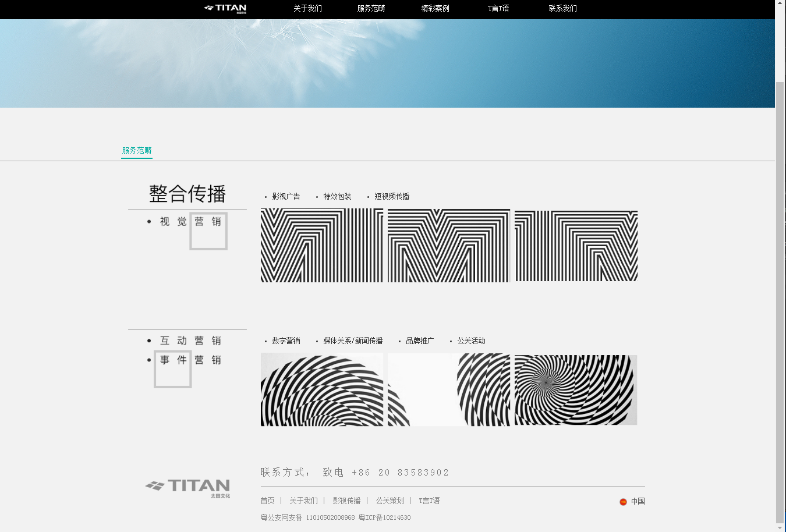The image size is (786, 532).
Task: Open T言T语 in top navigation
Action: (x=498, y=9)
